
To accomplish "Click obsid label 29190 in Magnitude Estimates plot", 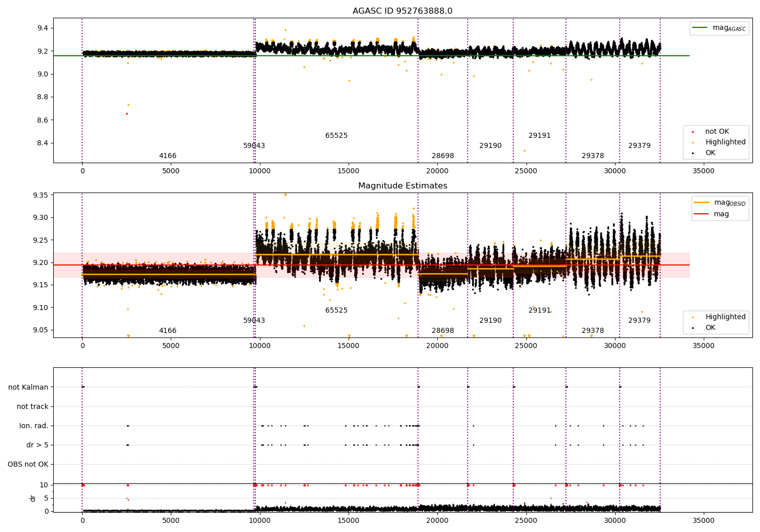I will (x=490, y=321).
